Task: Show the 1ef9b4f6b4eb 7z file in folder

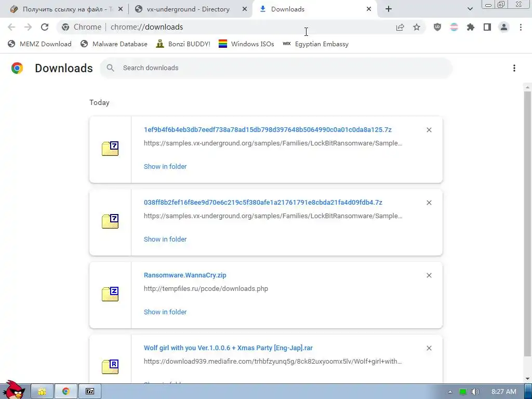Action: tap(165, 167)
